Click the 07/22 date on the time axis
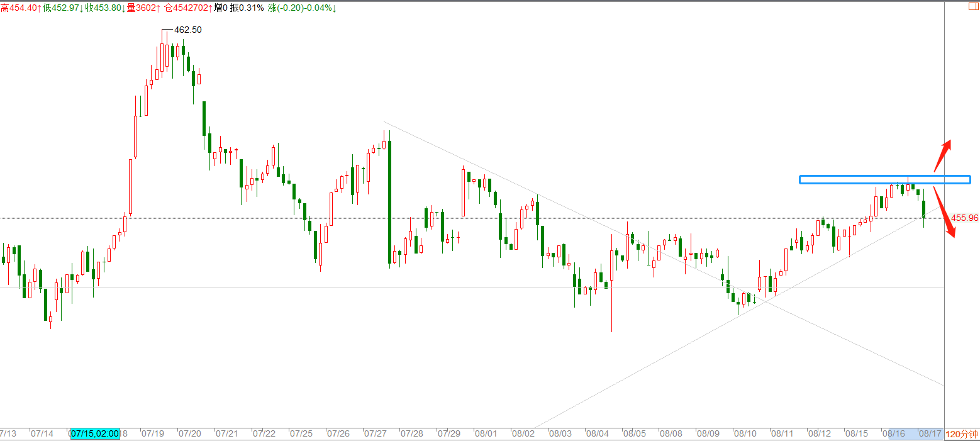The width and height of the screenshot is (980, 441). pyautogui.click(x=264, y=434)
